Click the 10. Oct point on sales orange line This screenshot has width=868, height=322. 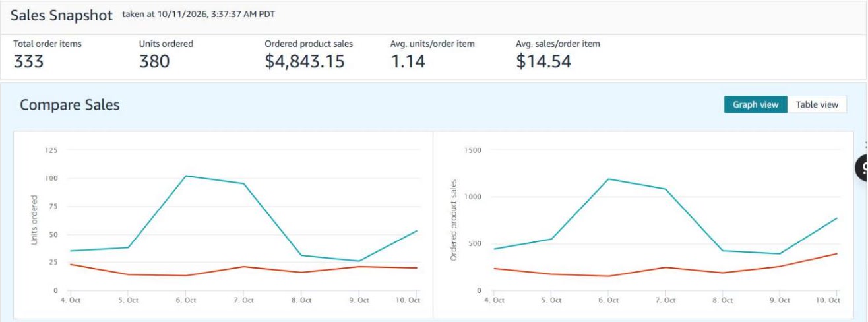[838, 253]
